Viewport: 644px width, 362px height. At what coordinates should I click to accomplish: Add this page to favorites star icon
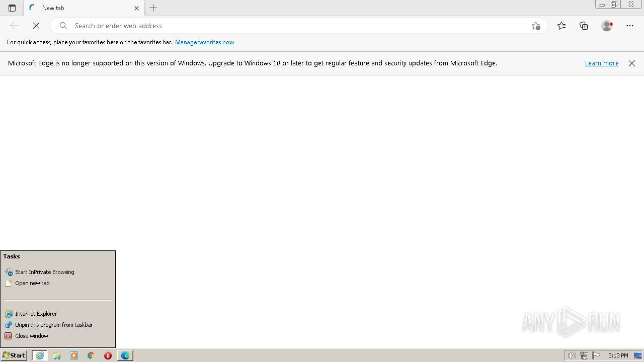pos(536,26)
